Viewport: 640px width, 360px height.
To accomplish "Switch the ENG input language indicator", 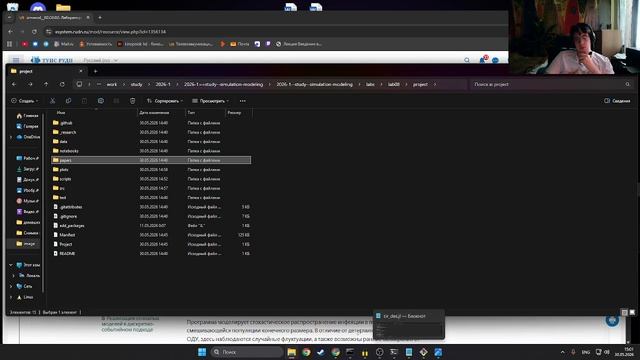I will (x=586, y=352).
